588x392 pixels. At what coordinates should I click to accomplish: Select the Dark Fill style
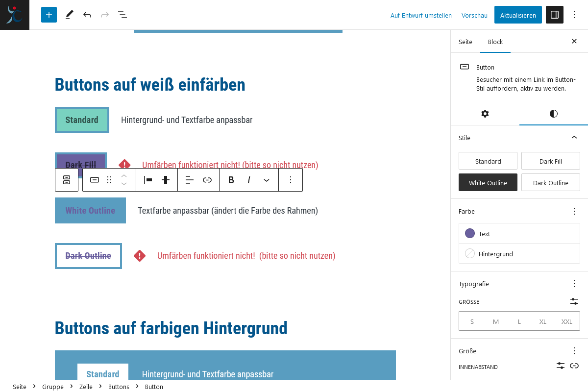coord(550,160)
